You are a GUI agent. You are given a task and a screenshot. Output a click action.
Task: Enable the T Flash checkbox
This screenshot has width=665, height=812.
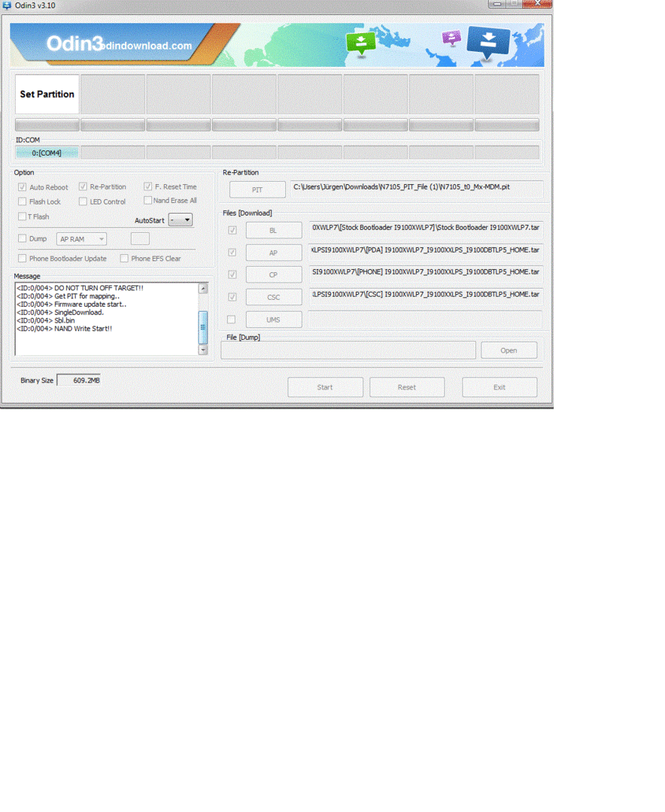click(x=23, y=217)
